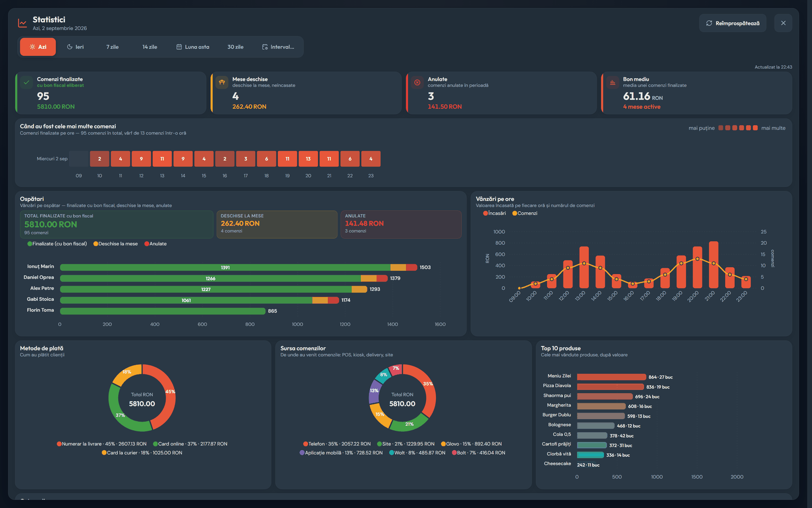This screenshot has height=508, width=812.
Task: Toggle Aplicație mobilă legend entry
Action: click(342, 453)
